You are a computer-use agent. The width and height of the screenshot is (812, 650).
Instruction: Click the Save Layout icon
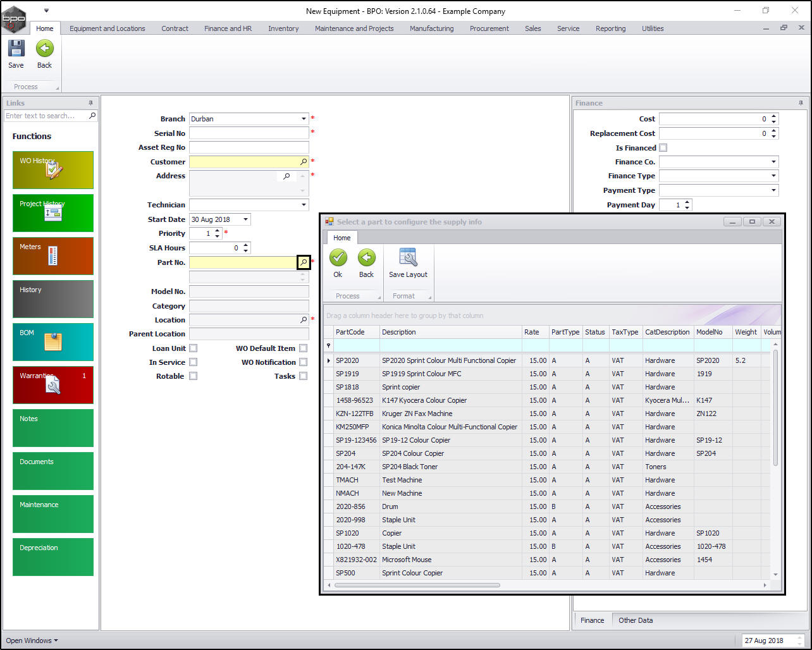tap(408, 258)
